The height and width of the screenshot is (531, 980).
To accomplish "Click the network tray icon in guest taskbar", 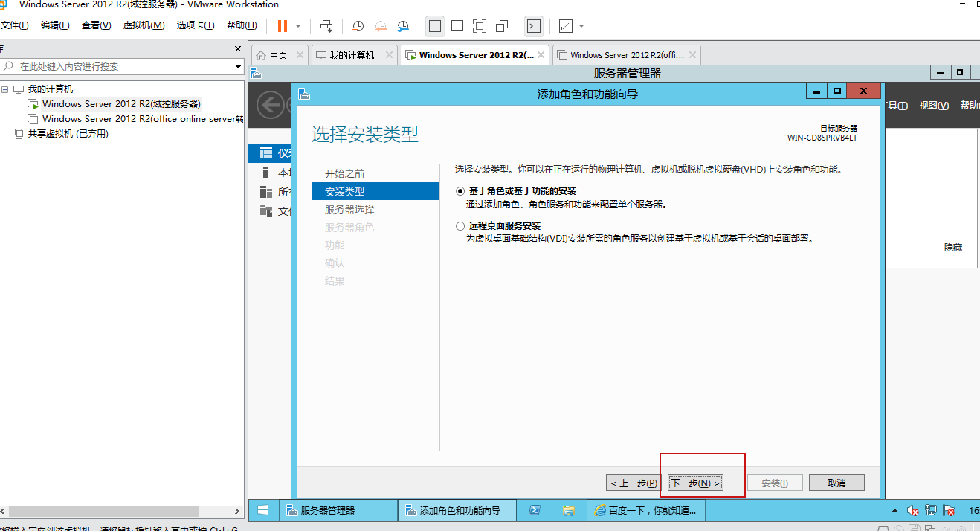I will pos(931,511).
